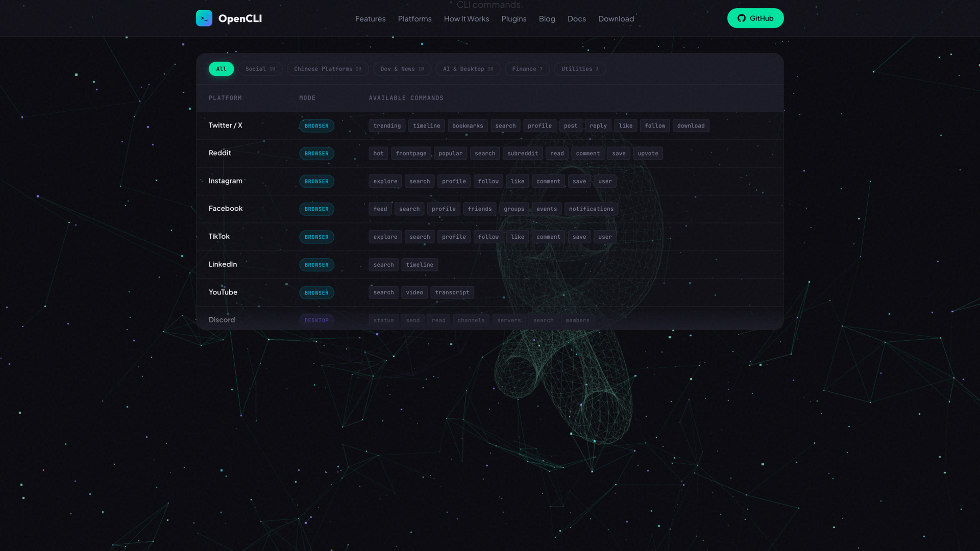Go to the Features nav link
The image size is (980, 551).
coord(371,19)
